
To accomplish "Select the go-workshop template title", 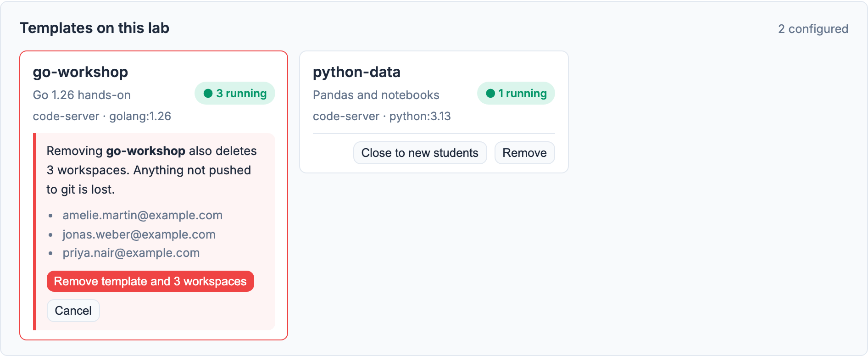I will click(x=80, y=72).
